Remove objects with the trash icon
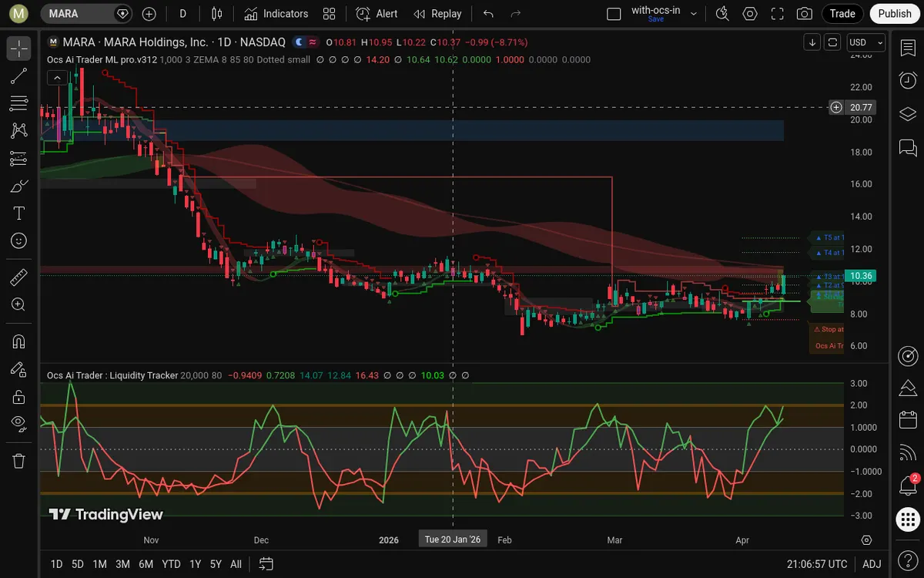 (x=19, y=461)
